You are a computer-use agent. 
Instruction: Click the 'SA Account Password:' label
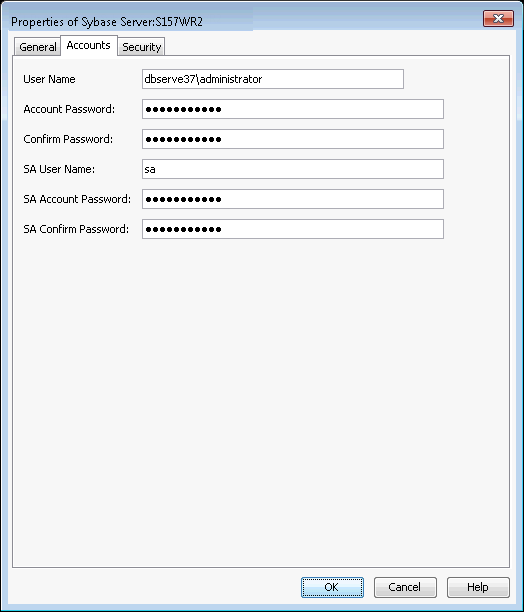pos(77,199)
